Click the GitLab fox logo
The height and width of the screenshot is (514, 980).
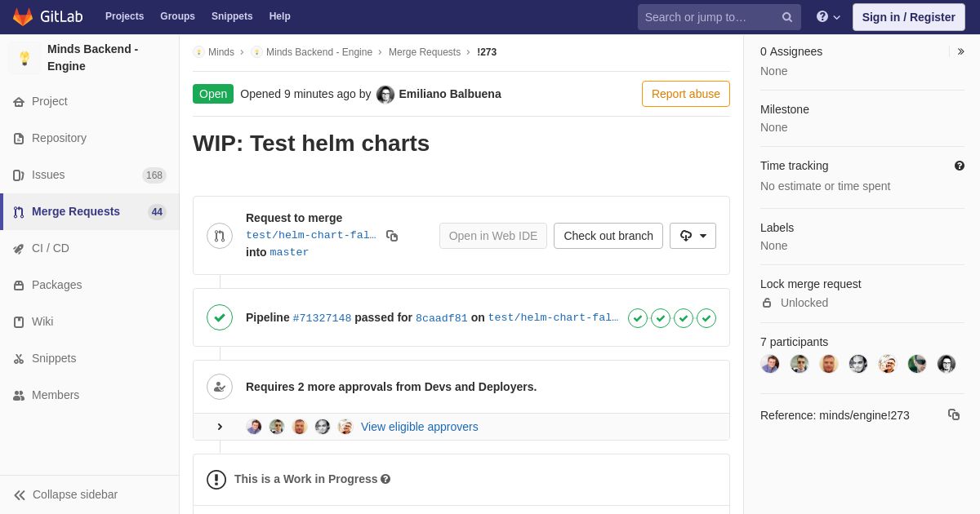pyautogui.click(x=23, y=16)
